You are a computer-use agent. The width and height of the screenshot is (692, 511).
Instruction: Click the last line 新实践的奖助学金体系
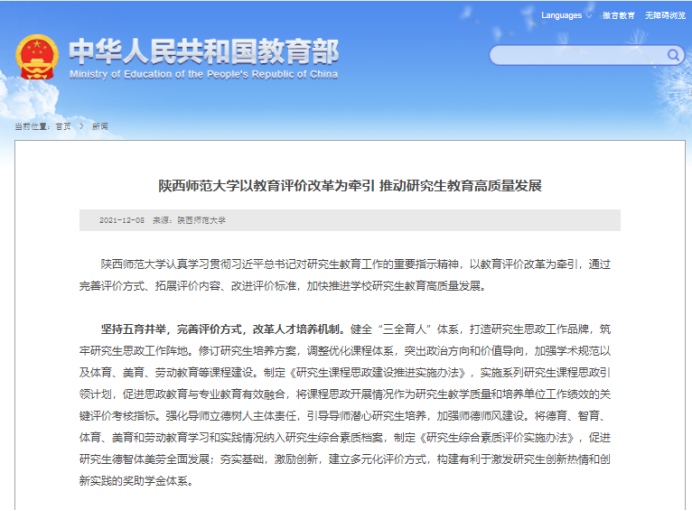[136, 481]
